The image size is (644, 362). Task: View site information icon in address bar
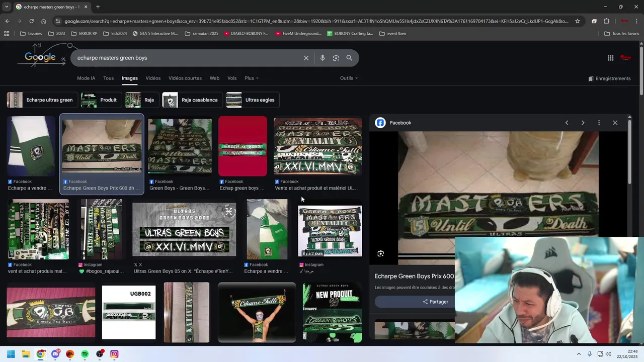[58, 21]
